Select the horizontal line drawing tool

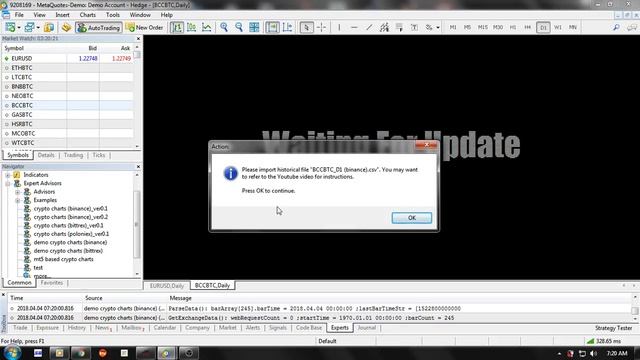[354, 27]
